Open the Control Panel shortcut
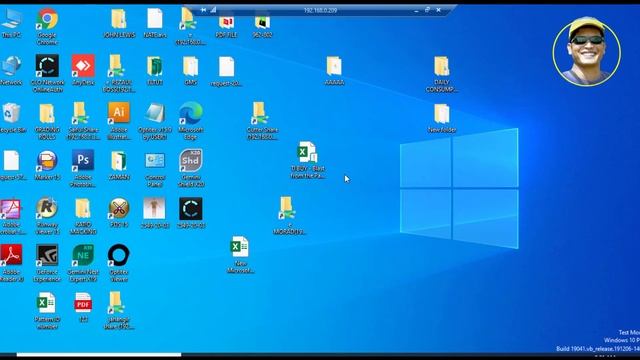The image size is (640, 360). (x=155, y=161)
